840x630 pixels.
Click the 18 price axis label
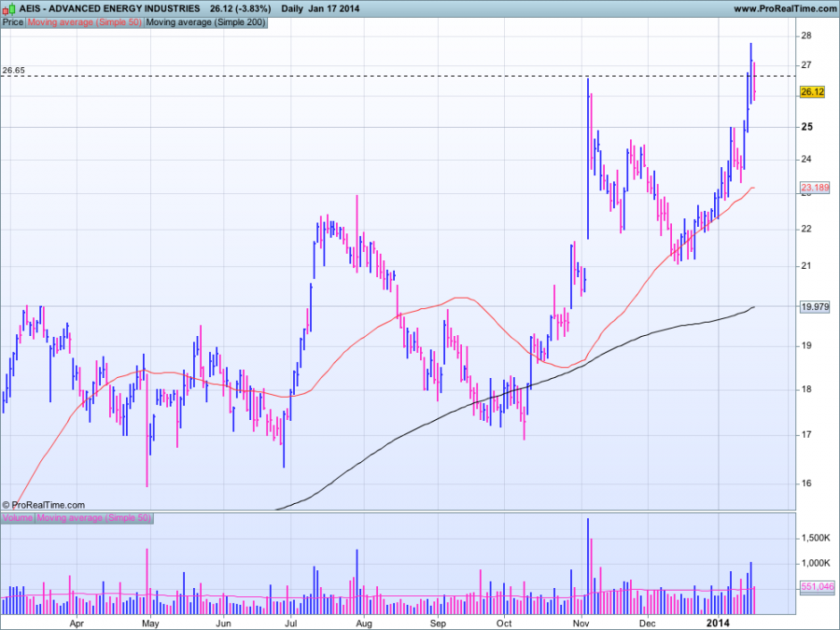[x=806, y=389]
